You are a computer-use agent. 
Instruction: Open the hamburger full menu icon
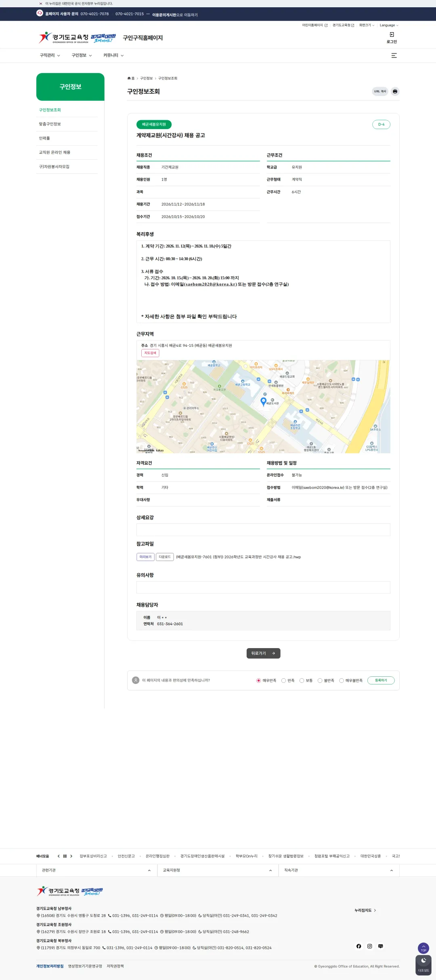(x=394, y=56)
